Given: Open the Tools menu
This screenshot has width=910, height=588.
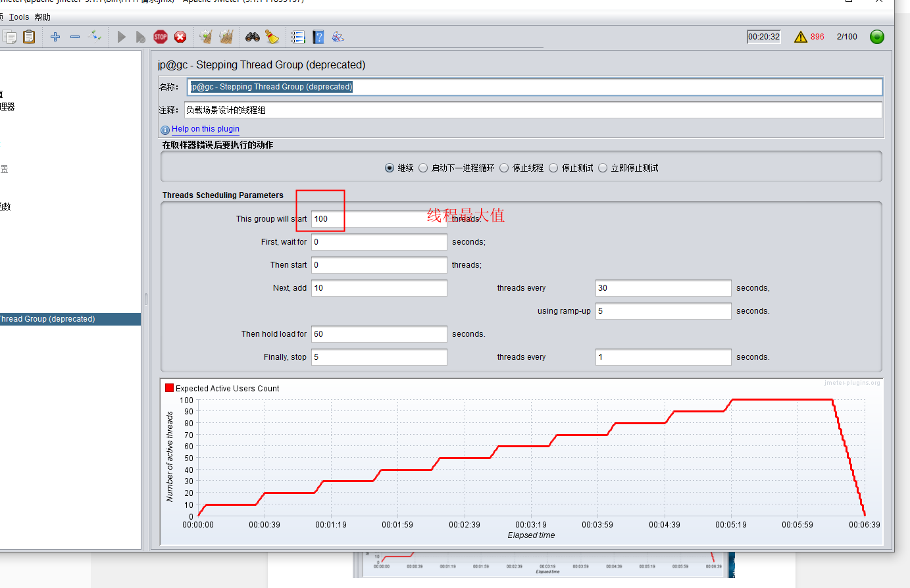Looking at the screenshot, I should (19, 17).
